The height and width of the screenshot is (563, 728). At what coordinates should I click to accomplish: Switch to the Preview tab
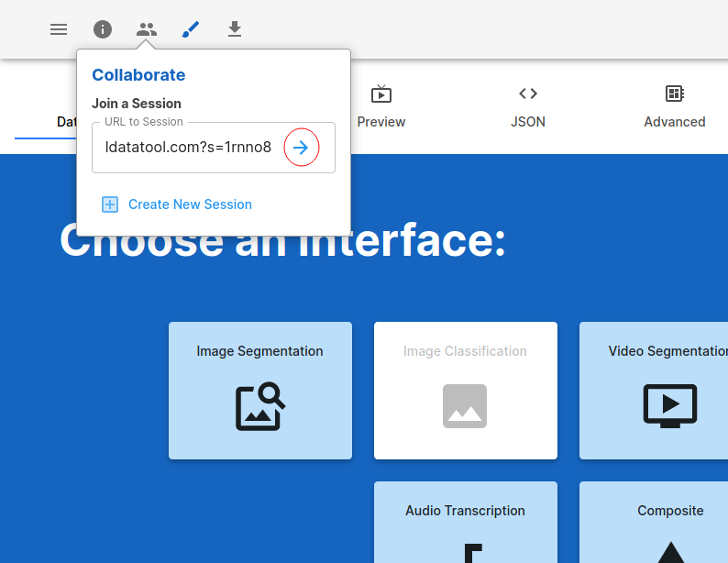point(381,107)
